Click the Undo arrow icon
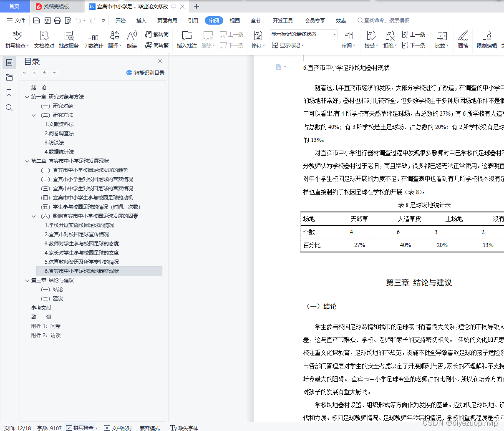This screenshot has width=504, height=431. 78,20
